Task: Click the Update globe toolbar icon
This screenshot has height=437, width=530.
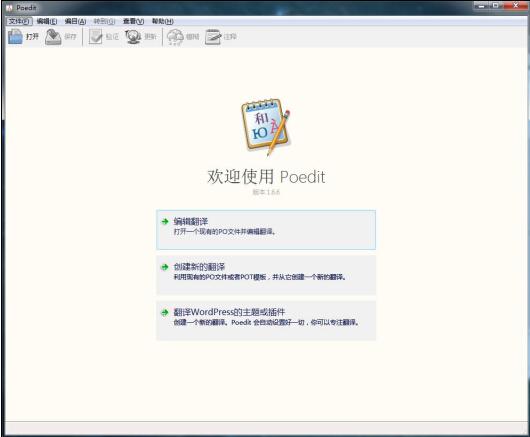Action: coord(133,37)
